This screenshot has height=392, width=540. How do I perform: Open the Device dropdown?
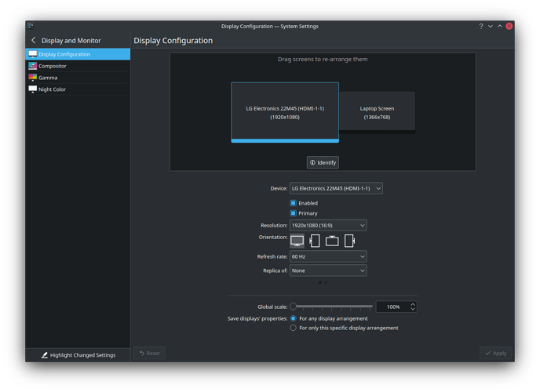pyautogui.click(x=335, y=188)
